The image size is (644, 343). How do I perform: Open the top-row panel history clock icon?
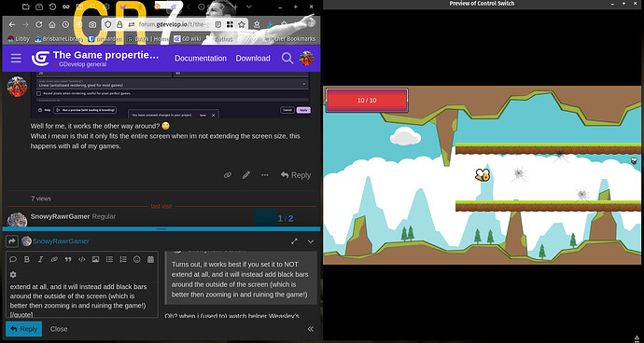(52, 7)
